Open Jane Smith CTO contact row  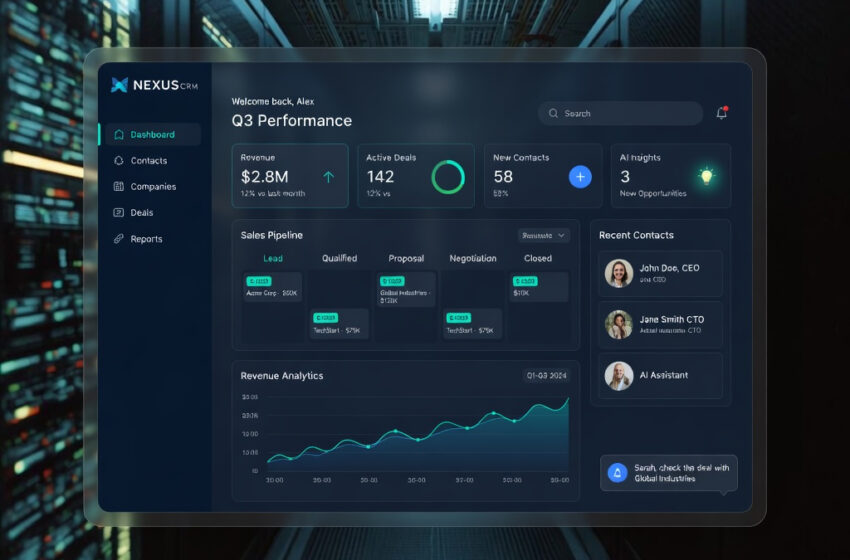tap(660, 324)
